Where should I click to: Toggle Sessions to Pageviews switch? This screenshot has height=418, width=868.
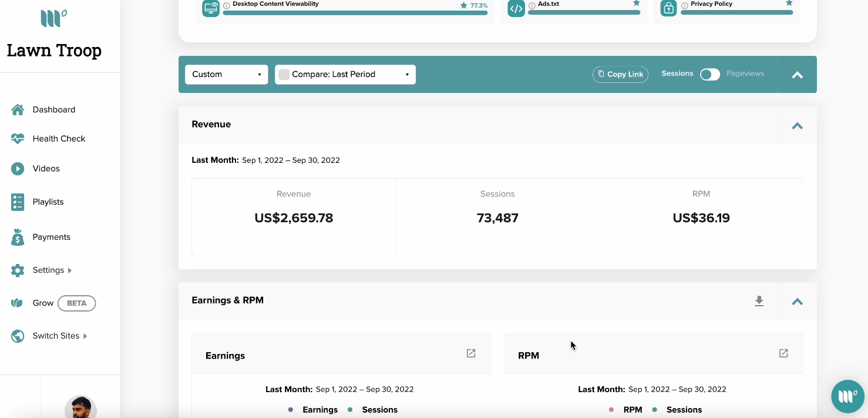point(710,75)
